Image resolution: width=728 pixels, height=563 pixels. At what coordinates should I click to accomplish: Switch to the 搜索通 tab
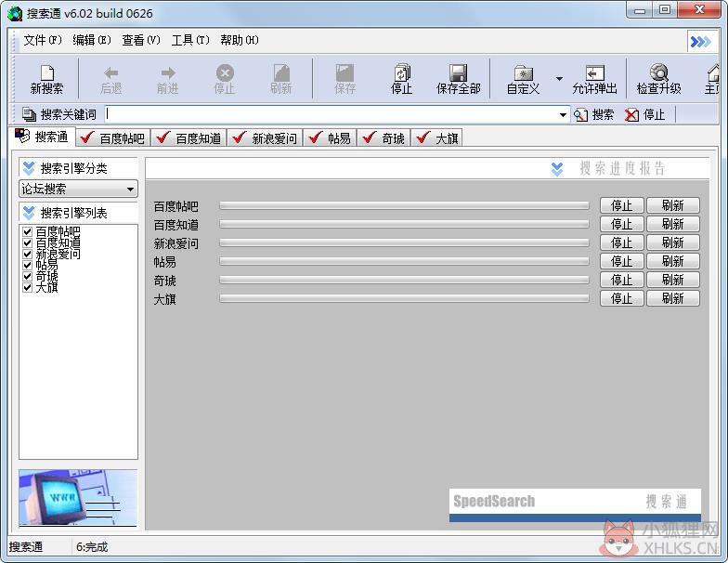(42, 137)
